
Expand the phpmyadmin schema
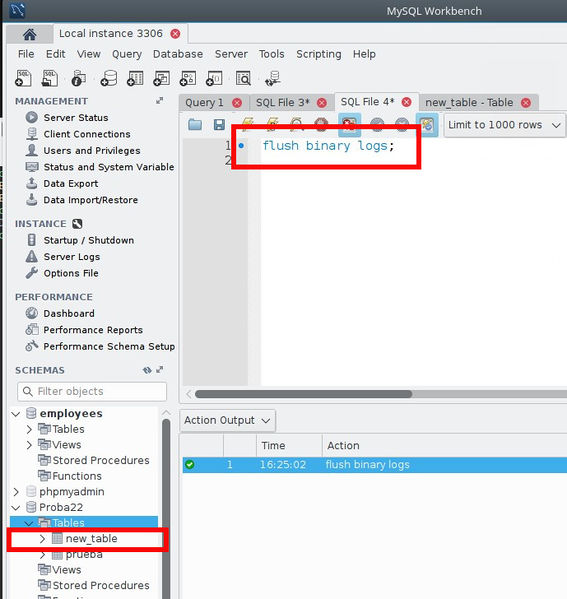point(16,492)
